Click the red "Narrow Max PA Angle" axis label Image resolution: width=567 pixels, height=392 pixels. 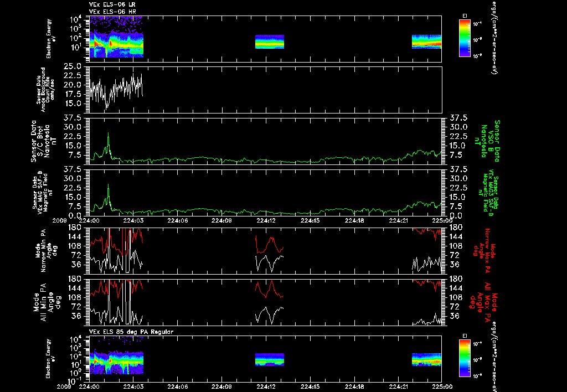point(484,250)
